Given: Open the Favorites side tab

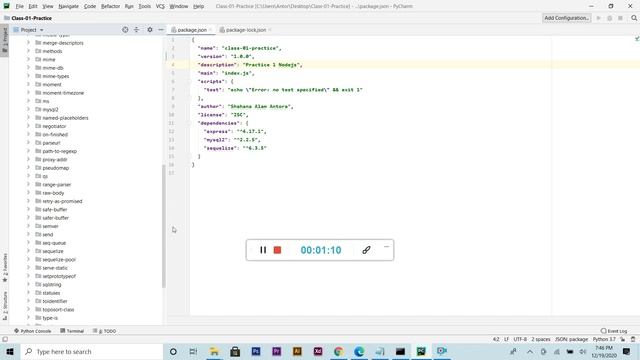Looking at the screenshot, I should 5,267.
